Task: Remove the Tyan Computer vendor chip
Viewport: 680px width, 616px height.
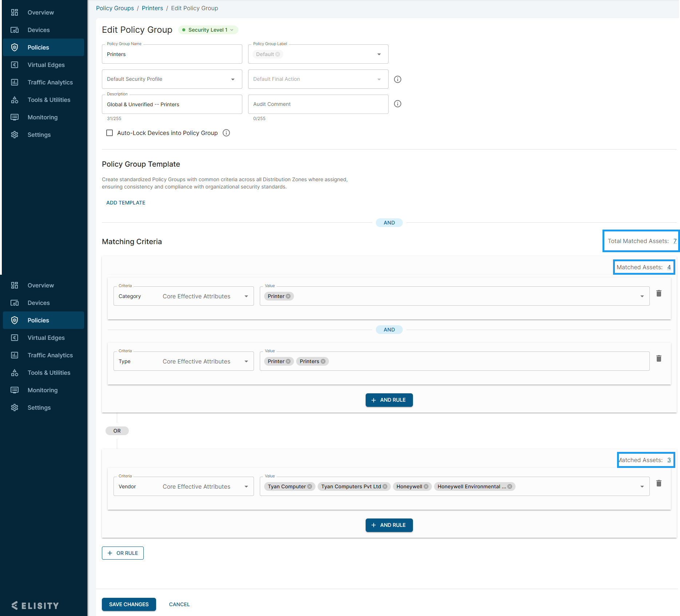Action: (x=310, y=486)
